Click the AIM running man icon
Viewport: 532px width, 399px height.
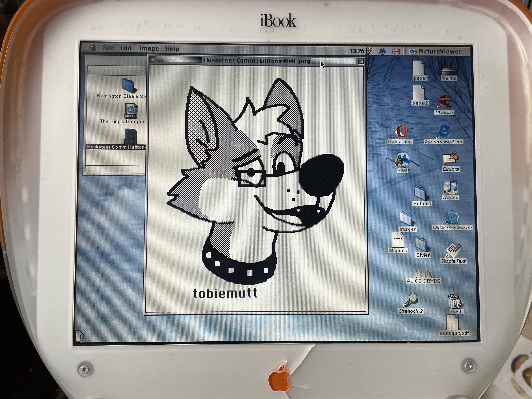(402, 160)
